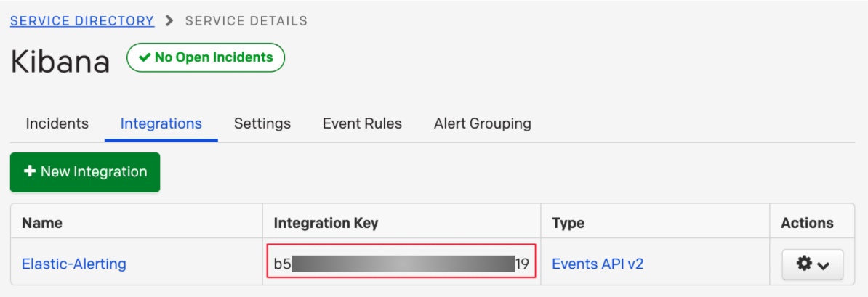This screenshot has width=868, height=297.
Task: Open the Elastic-Alerting integration link
Action: tap(74, 264)
